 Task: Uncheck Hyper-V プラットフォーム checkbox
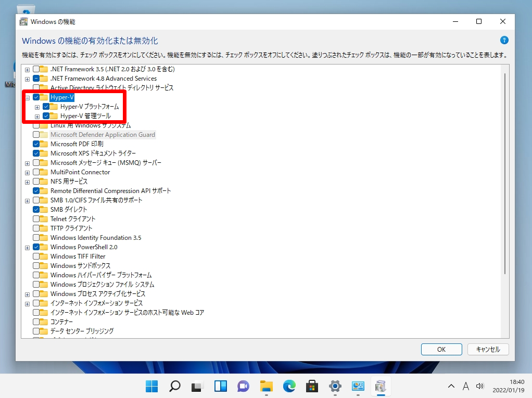[x=46, y=107]
